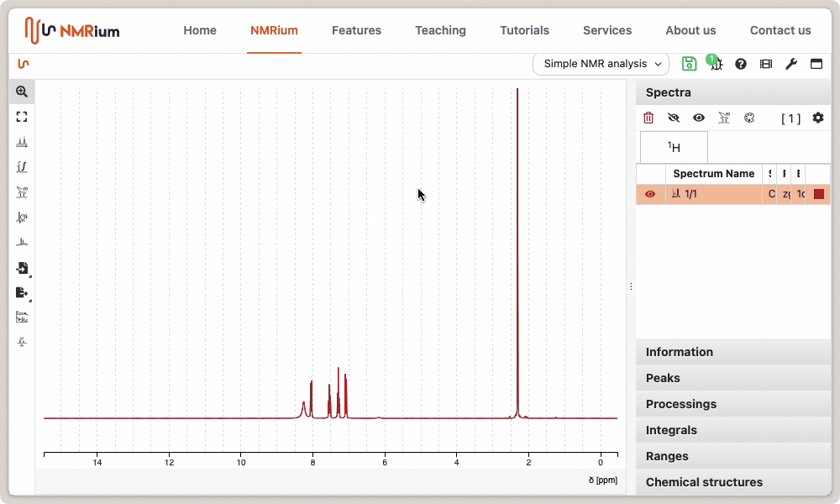Open the import file toolbar icon
Viewport: 840px width, 504px height.
coord(22,268)
